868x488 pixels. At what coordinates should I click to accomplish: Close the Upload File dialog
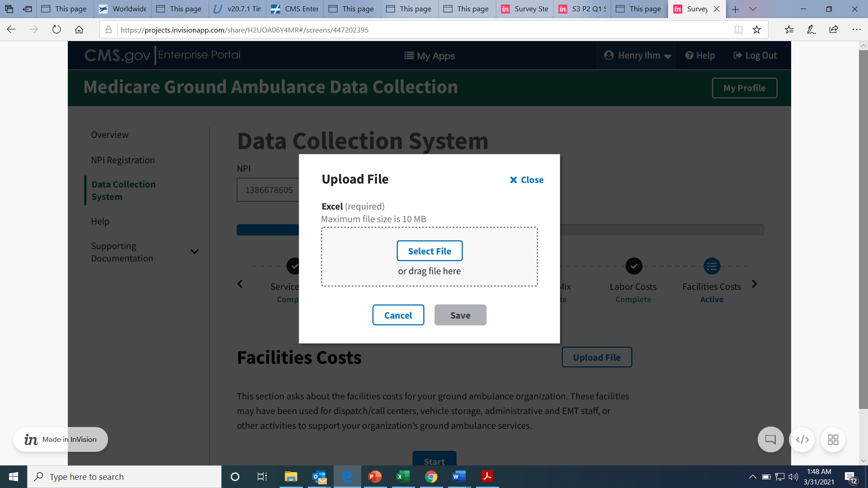point(527,180)
